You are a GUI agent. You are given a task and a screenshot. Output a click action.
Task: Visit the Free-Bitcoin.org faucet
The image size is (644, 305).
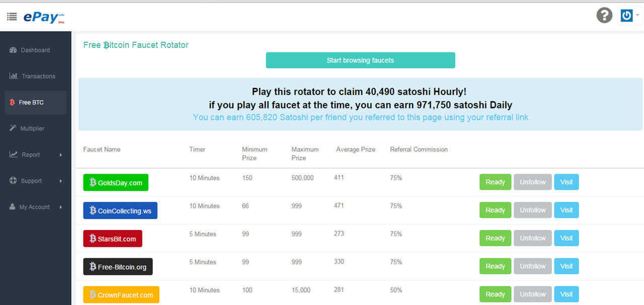(567, 266)
